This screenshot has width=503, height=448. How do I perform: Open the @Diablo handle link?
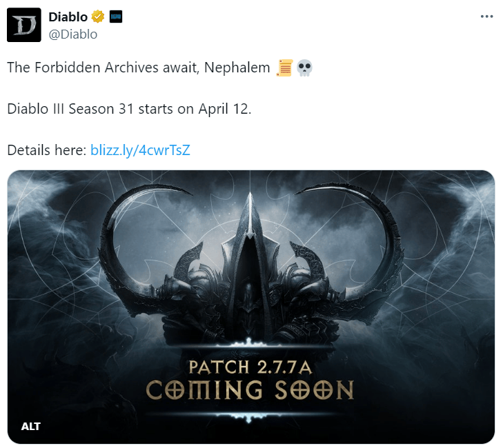pyautogui.click(x=73, y=34)
